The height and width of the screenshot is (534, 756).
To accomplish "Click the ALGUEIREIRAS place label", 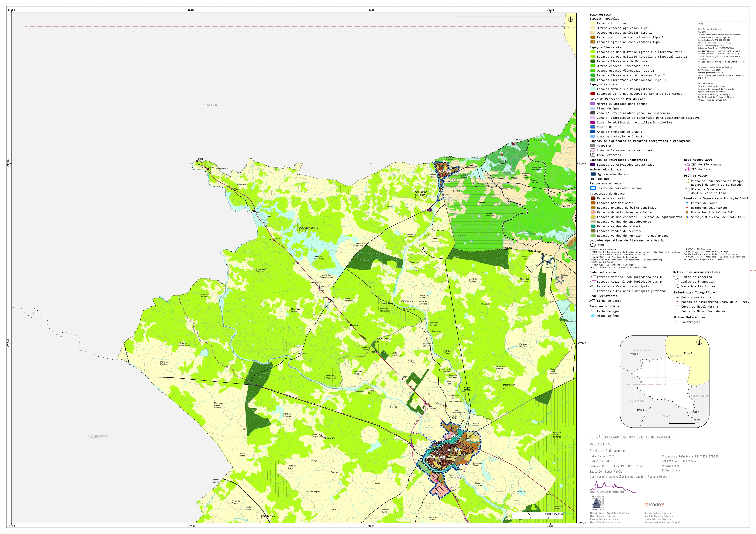I will (x=308, y=227).
